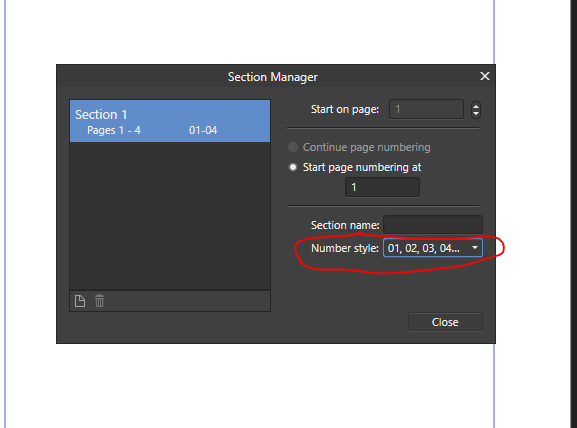Focus the Section name text field
This screenshot has width=577, height=428.
[x=433, y=224]
